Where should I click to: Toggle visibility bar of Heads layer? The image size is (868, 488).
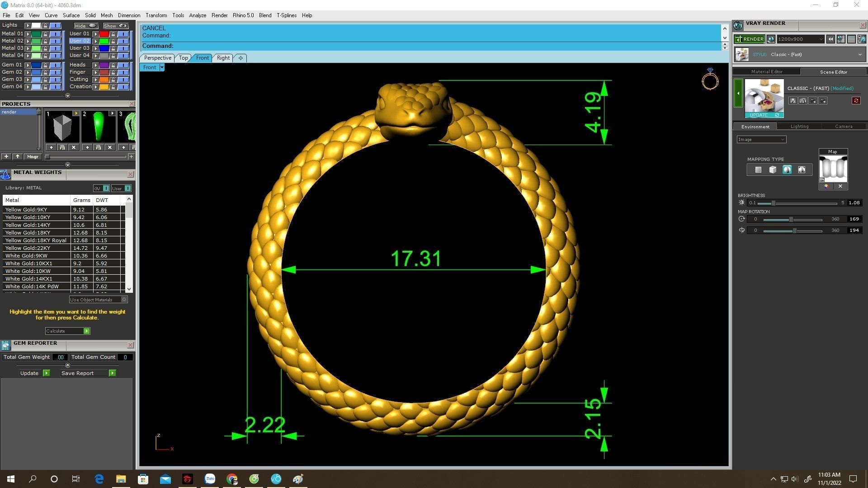[123, 65]
